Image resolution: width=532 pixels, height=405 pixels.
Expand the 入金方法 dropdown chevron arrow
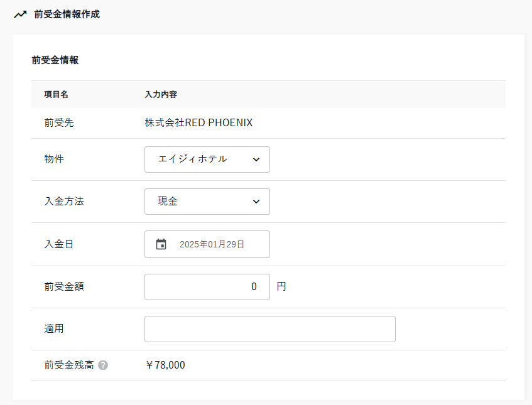pos(256,202)
